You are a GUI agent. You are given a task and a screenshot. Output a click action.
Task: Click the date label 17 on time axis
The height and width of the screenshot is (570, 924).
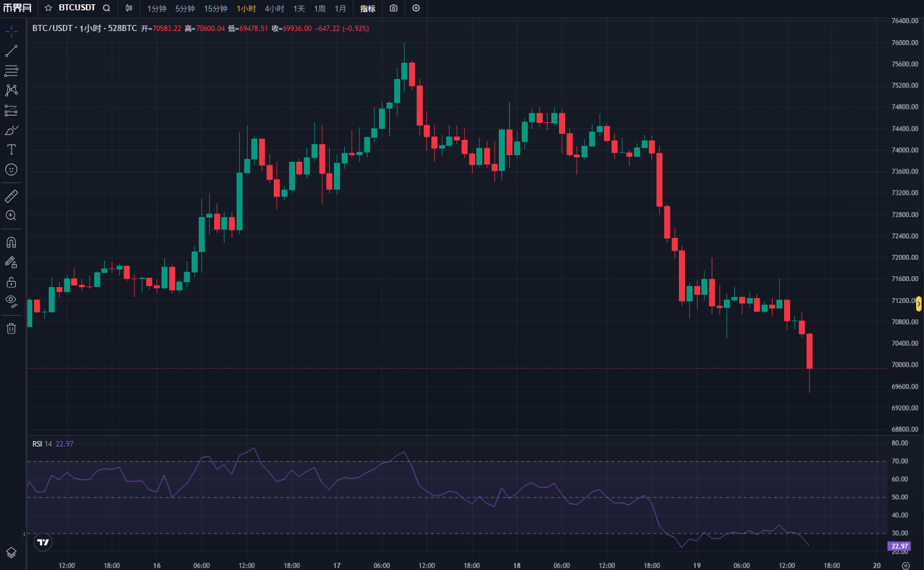tap(337, 566)
